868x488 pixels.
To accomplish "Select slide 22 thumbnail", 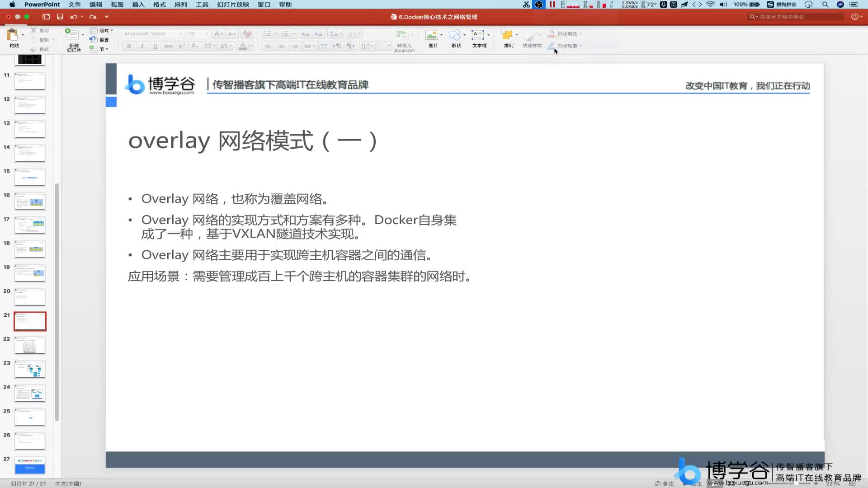I will (30, 346).
